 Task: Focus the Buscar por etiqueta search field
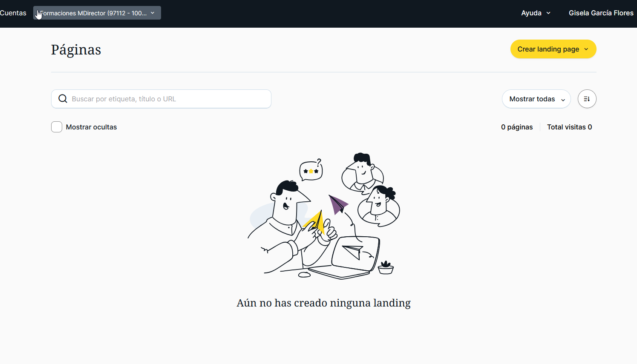pyautogui.click(x=161, y=99)
